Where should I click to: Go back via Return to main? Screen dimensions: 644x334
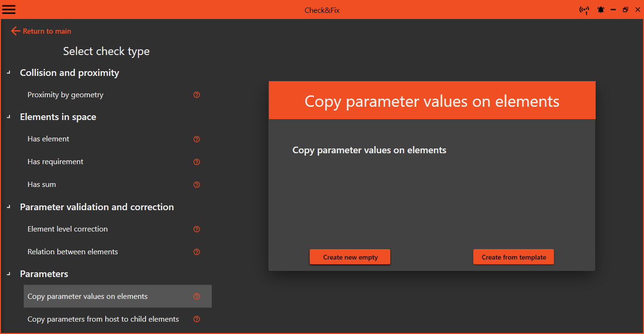tap(41, 31)
